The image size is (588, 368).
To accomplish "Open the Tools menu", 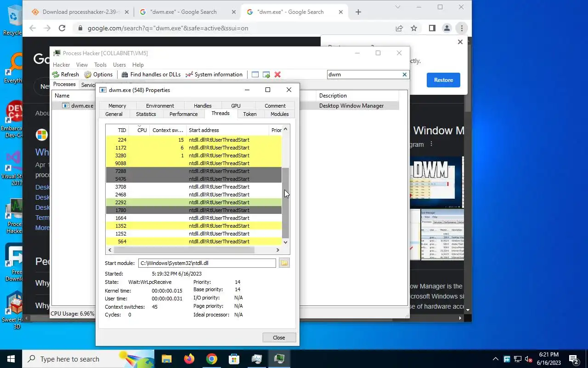I will click(100, 65).
